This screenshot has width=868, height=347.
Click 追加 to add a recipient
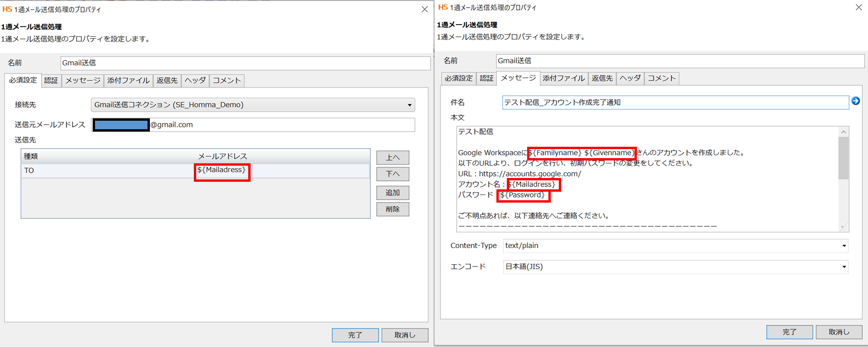tap(393, 193)
